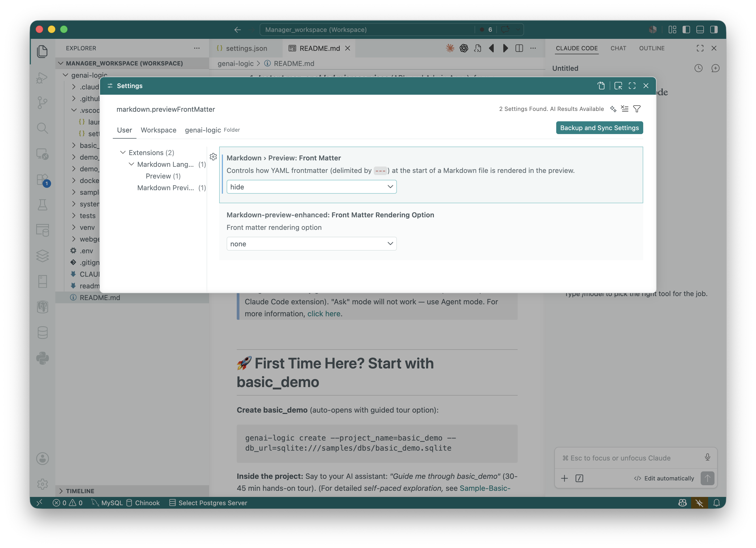Select README.md in the explorer tree
Screen dimensions: 756x548
132,298
